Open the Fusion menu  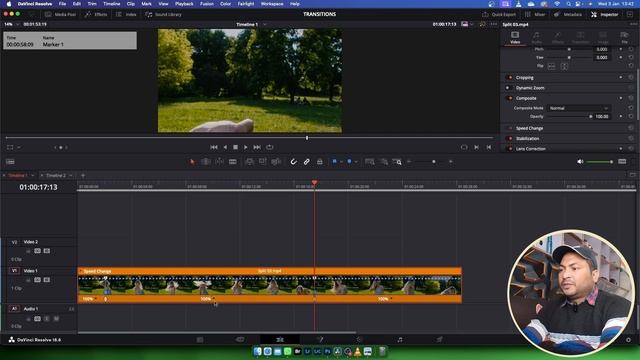tap(207, 4)
